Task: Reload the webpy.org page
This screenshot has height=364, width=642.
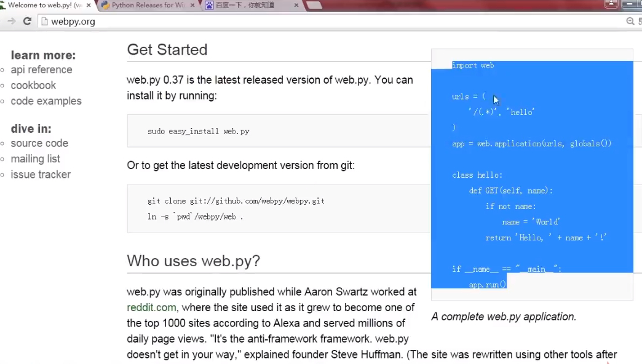Action: 27,21
